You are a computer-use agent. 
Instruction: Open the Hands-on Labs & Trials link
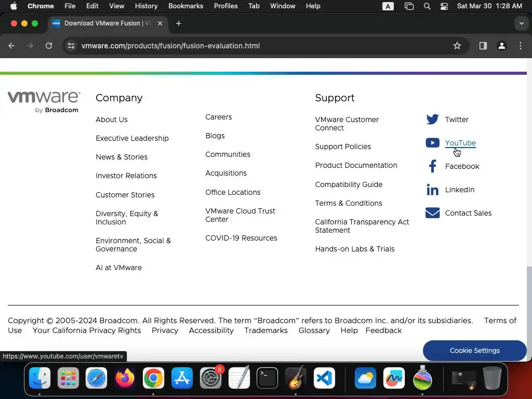(x=354, y=249)
